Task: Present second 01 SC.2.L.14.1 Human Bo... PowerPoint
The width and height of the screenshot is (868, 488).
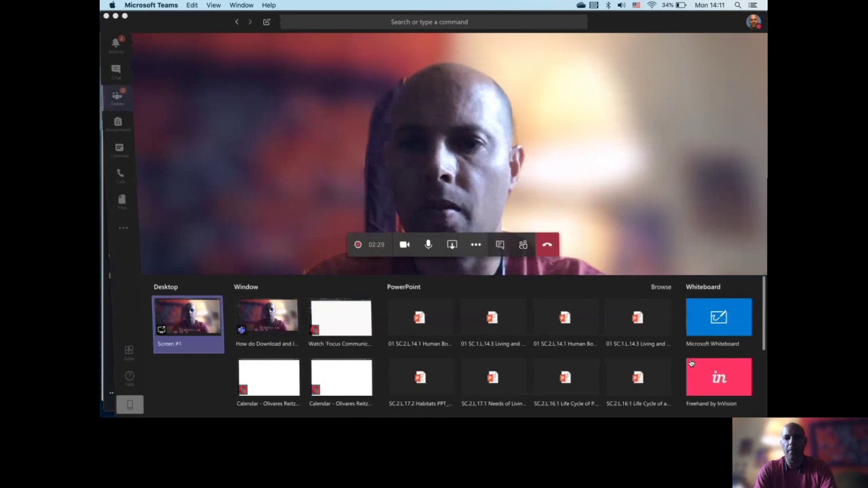Action: 565,324
